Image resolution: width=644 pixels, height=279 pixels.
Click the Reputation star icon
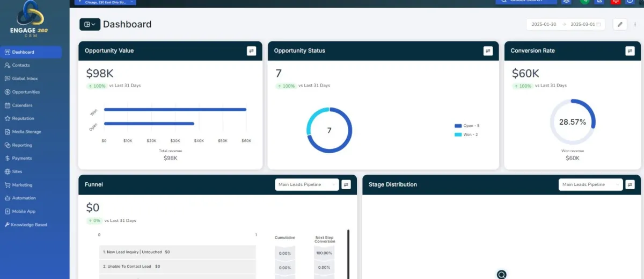click(x=7, y=118)
